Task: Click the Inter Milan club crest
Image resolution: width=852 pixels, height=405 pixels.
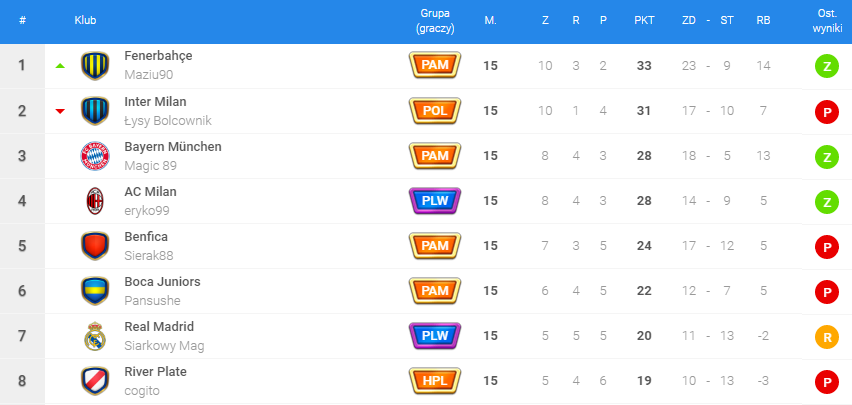Action: click(94, 111)
